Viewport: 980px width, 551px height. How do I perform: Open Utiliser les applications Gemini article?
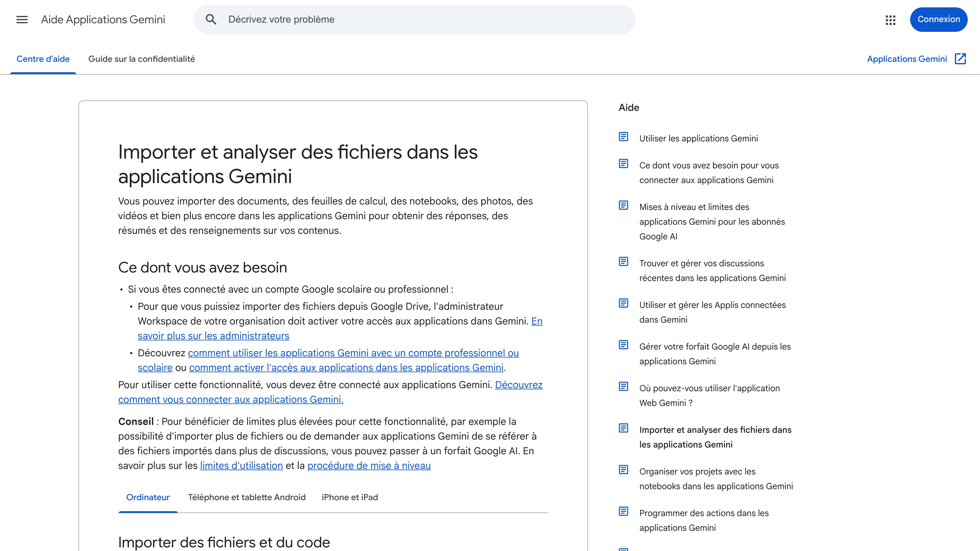pyautogui.click(x=699, y=138)
